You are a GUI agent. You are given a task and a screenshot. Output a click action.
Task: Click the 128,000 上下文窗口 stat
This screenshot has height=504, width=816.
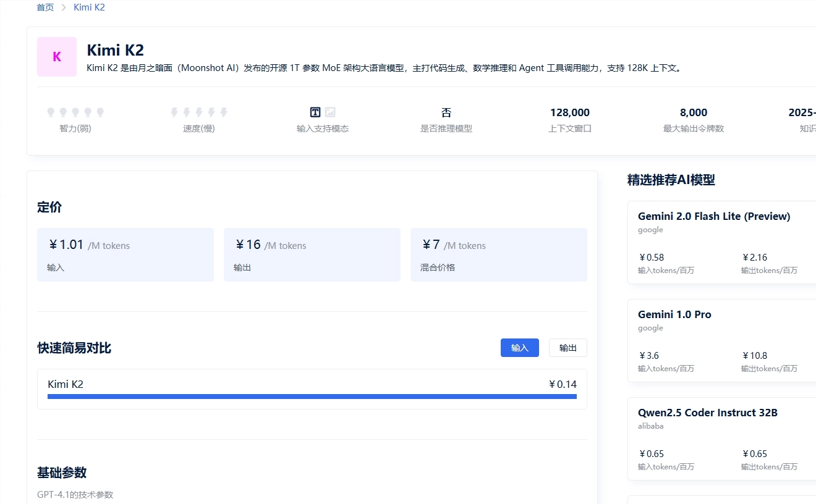[x=570, y=120]
